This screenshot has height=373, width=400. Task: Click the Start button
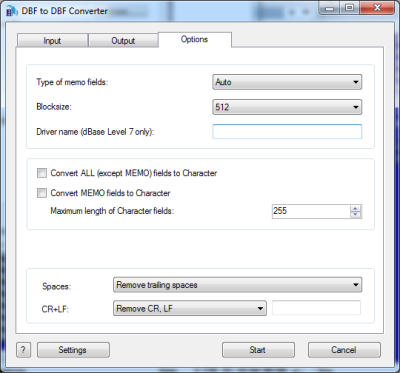pos(258,350)
